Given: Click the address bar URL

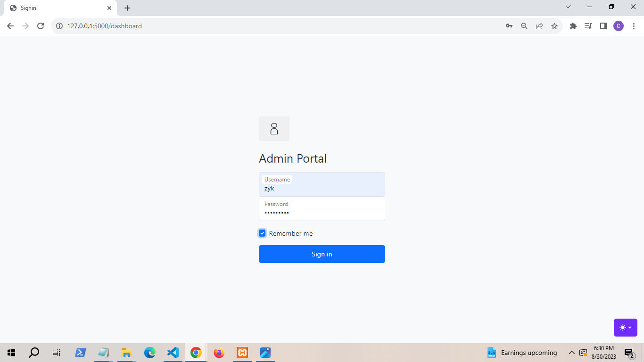Looking at the screenshot, I should (105, 26).
